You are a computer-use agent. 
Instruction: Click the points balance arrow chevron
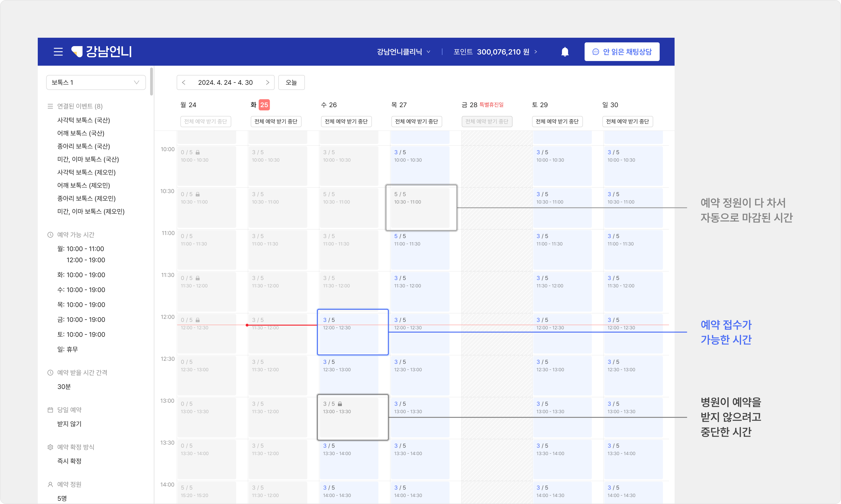(x=536, y=52)
